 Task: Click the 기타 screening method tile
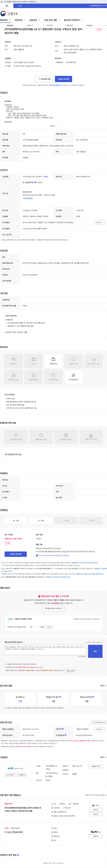pyautogui.click(x=91, y=521)
